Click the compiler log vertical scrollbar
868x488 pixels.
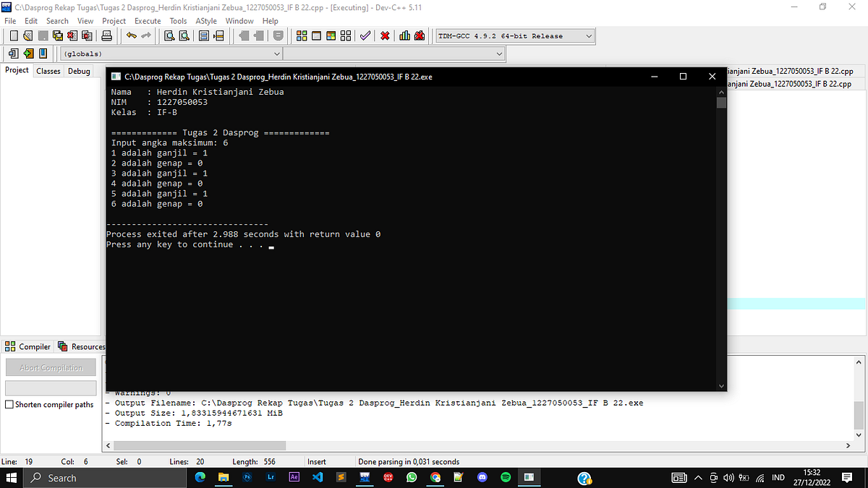tap(859, 398)
